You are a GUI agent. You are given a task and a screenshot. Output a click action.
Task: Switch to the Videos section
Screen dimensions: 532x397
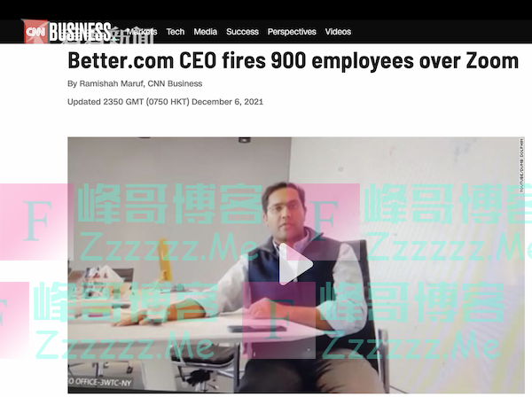pos(338,32)
